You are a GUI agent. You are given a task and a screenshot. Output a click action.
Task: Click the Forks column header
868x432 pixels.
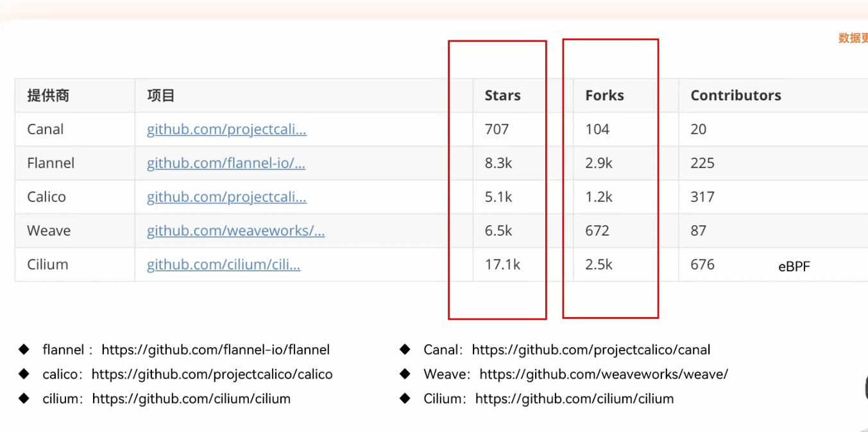[604, 96]
